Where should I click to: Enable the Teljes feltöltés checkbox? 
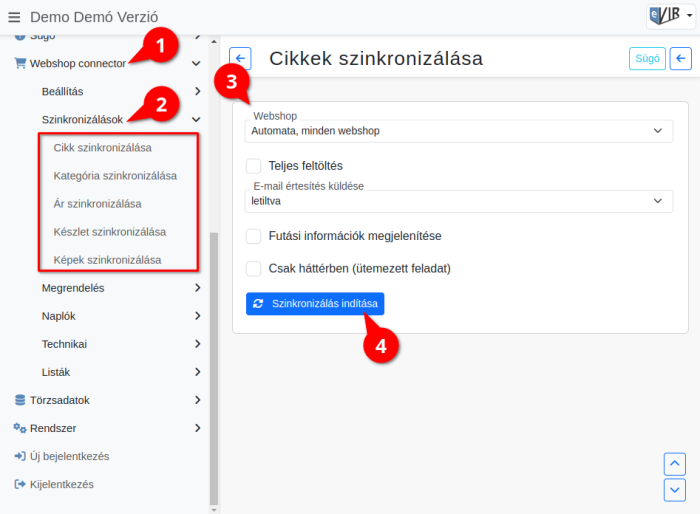click(254, 166)
